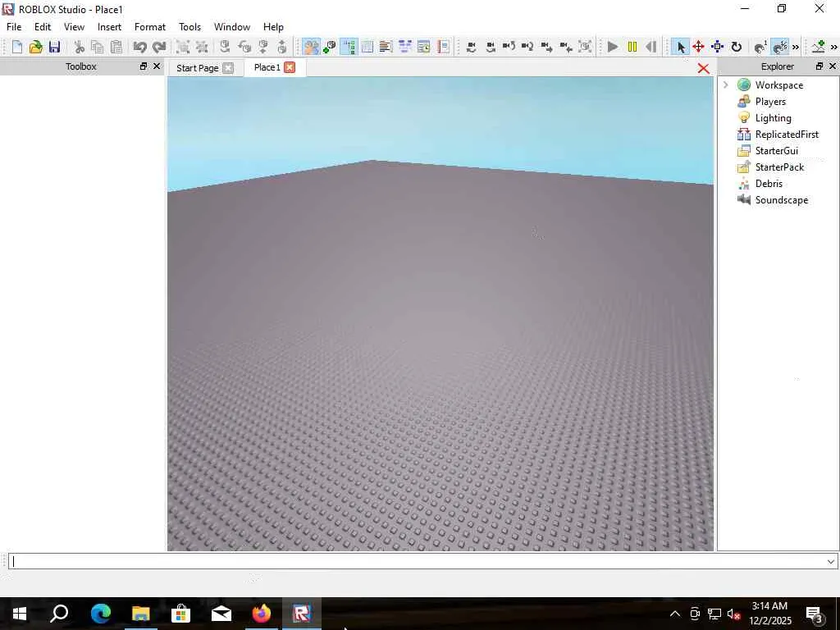Choose the Rotate tool
The width and height of the screenshot is (840, 630).
point(737,47)
